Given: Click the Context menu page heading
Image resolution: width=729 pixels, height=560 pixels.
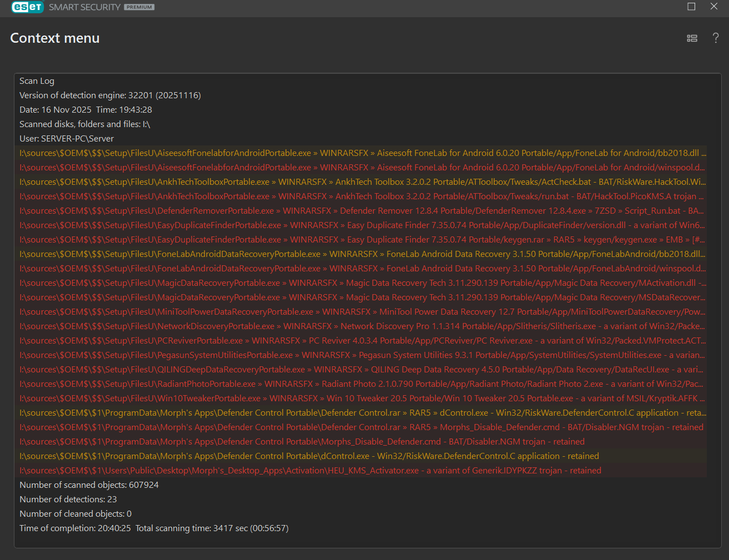Looking at the screenshot, I should (x=55, y=38).
